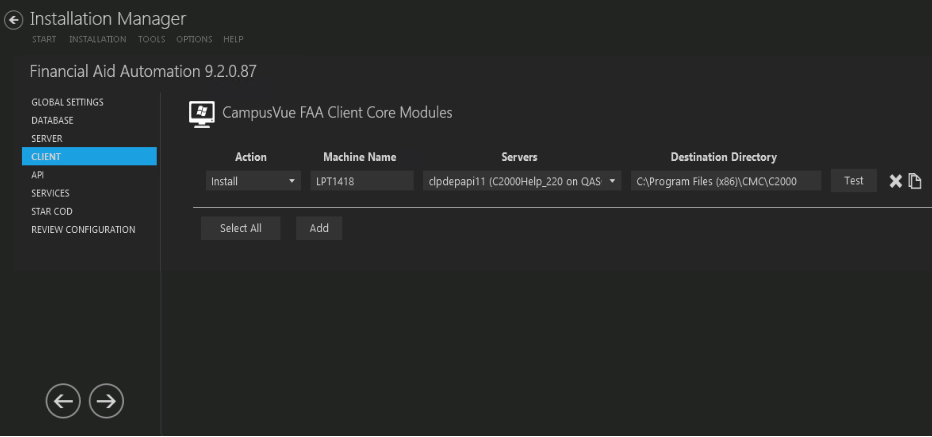Click the Machine Name field LPT1418
The image size is (932, 437).
click(361, 181)
